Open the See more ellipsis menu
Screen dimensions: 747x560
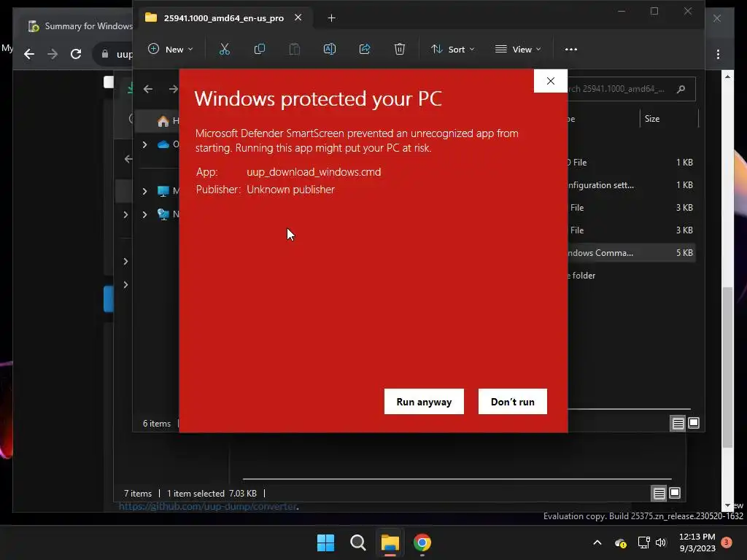[x=570, y=49]
